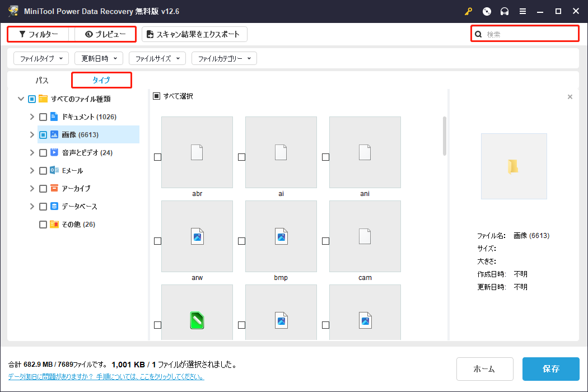Click the Audio and Video category icon
Image resolution: width=588 pixels, height=392 pixels.
tap(54, 152)
